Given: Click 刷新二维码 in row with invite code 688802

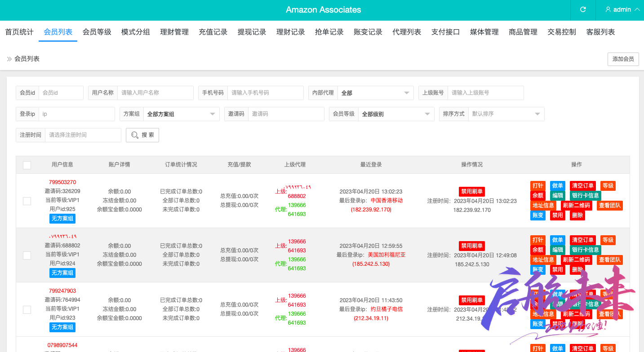Looking at the screenshot, I should click(577, 260).
